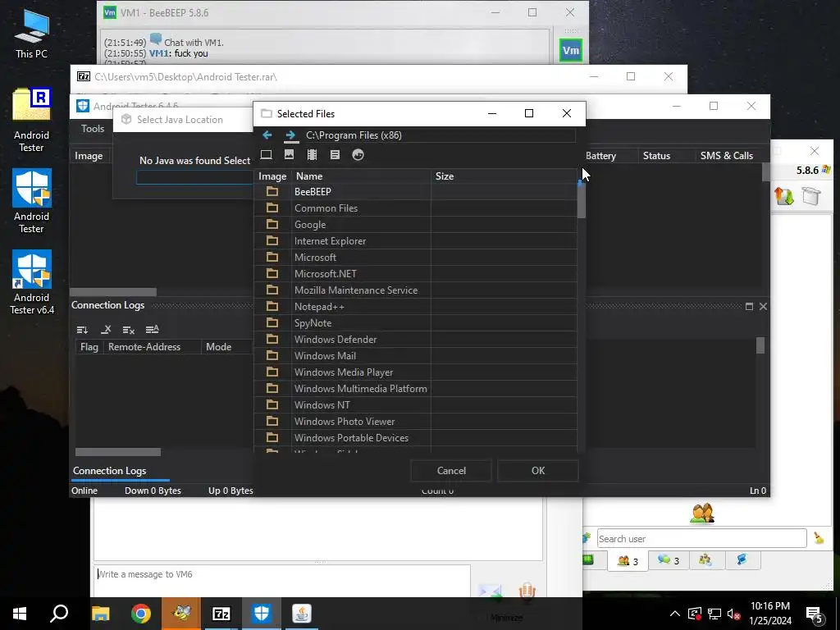Click the Image column header in Selected Files
This screenshot has width=840, height=630.
272,176
